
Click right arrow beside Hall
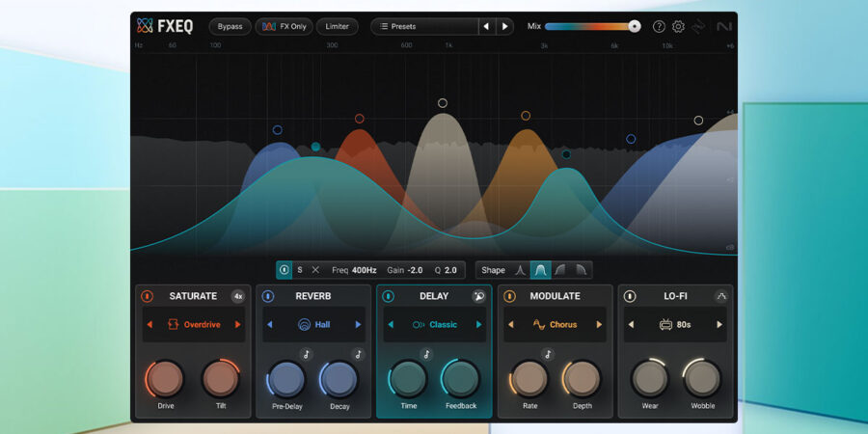[358, 324]
